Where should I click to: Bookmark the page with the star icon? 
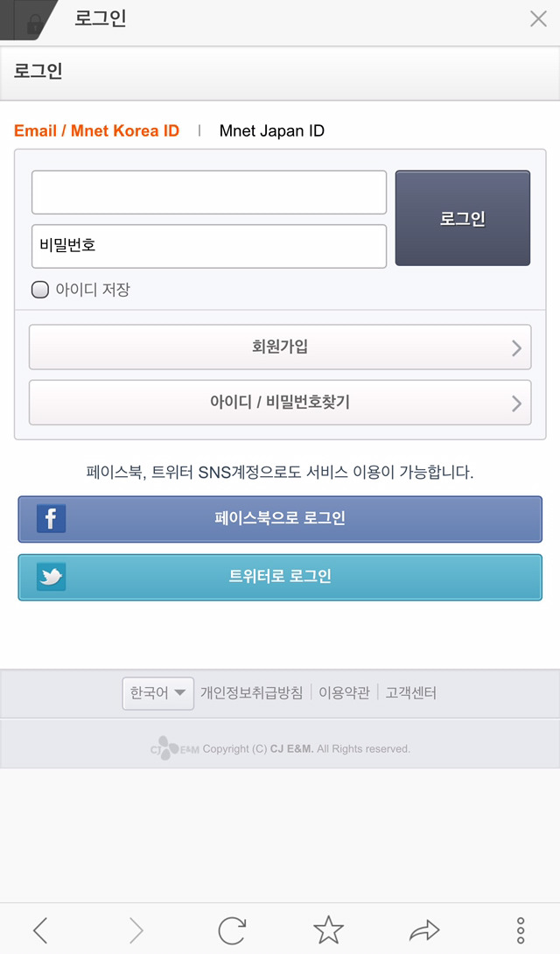[x=328, y=929]
